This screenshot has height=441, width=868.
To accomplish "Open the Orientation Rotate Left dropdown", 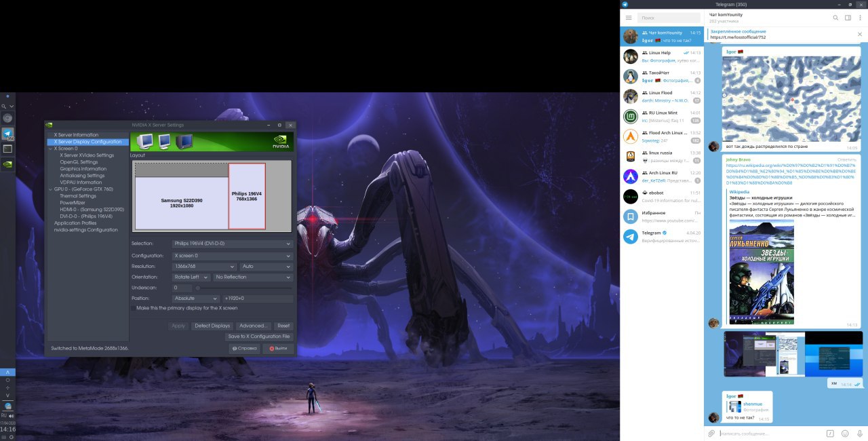I will [x=191, y=277].
